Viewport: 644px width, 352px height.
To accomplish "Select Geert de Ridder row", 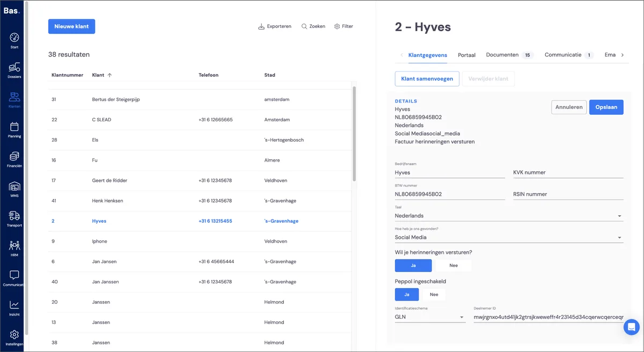I will coord(200,180).
